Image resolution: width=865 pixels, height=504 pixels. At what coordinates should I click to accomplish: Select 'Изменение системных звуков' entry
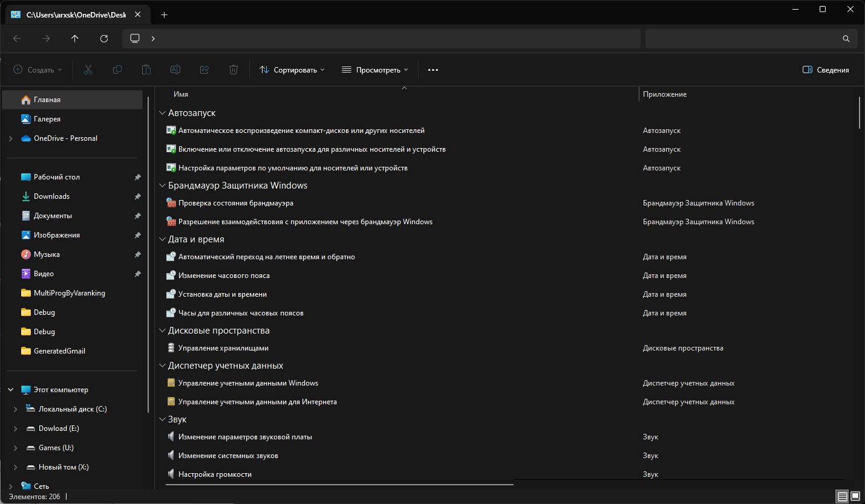coord(228,456)
